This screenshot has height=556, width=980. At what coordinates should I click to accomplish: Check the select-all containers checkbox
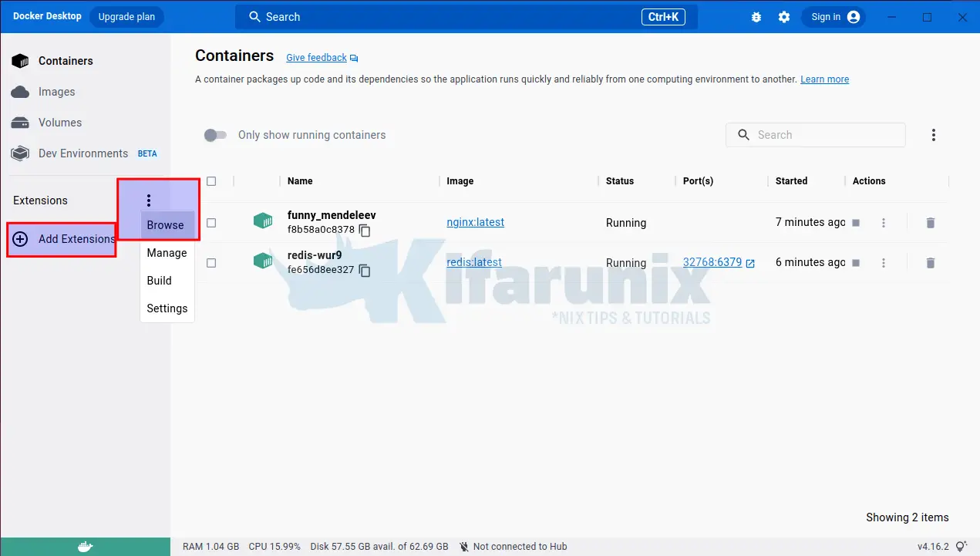tap(211, 181)
